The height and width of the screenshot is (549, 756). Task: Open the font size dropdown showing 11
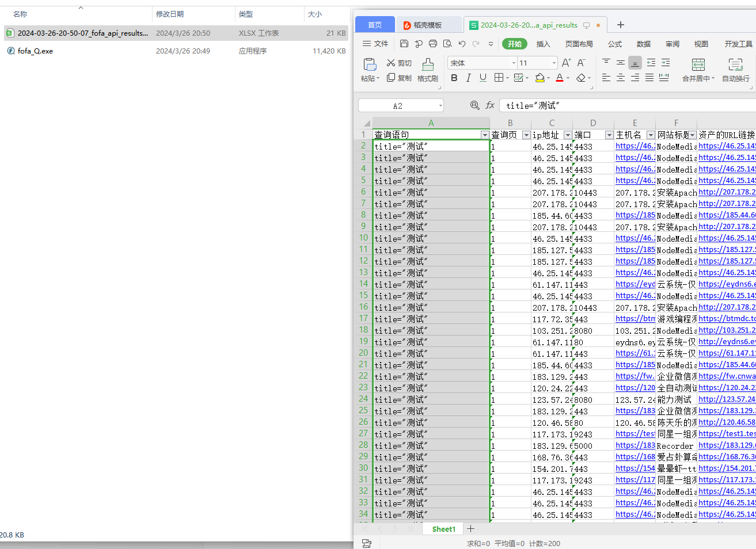click(554, 63)
